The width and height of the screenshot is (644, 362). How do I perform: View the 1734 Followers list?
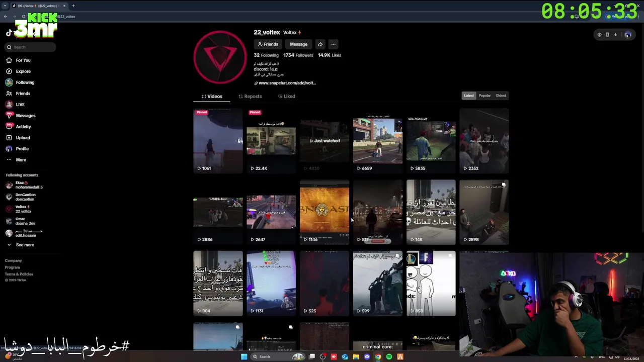click(298, 55)
